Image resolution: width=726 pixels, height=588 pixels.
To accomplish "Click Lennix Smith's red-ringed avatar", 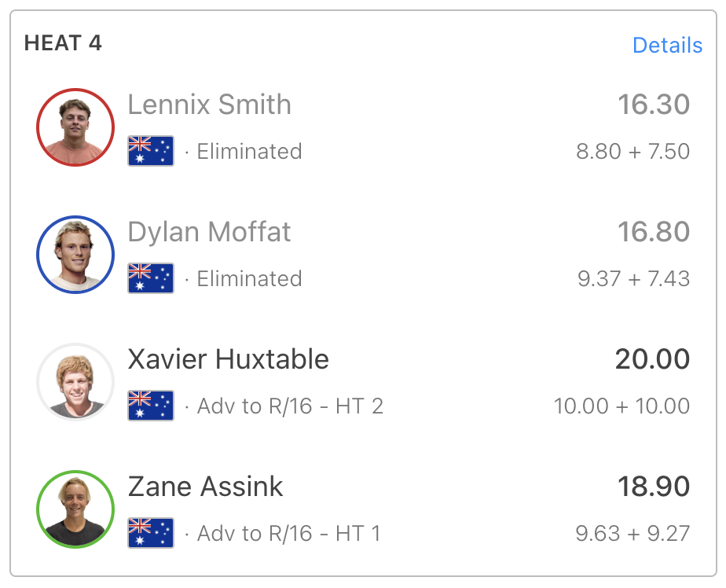I will 75,127.
